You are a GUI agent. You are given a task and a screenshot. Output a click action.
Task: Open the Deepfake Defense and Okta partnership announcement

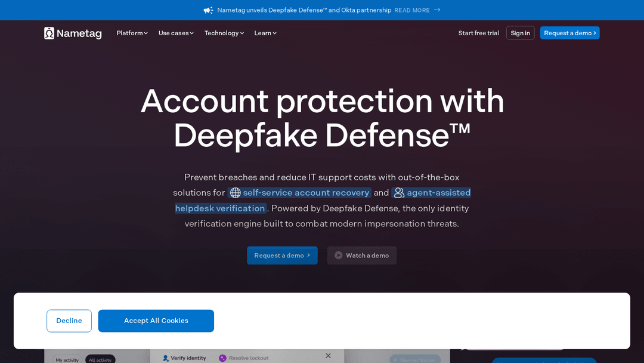tap(304, 10)
